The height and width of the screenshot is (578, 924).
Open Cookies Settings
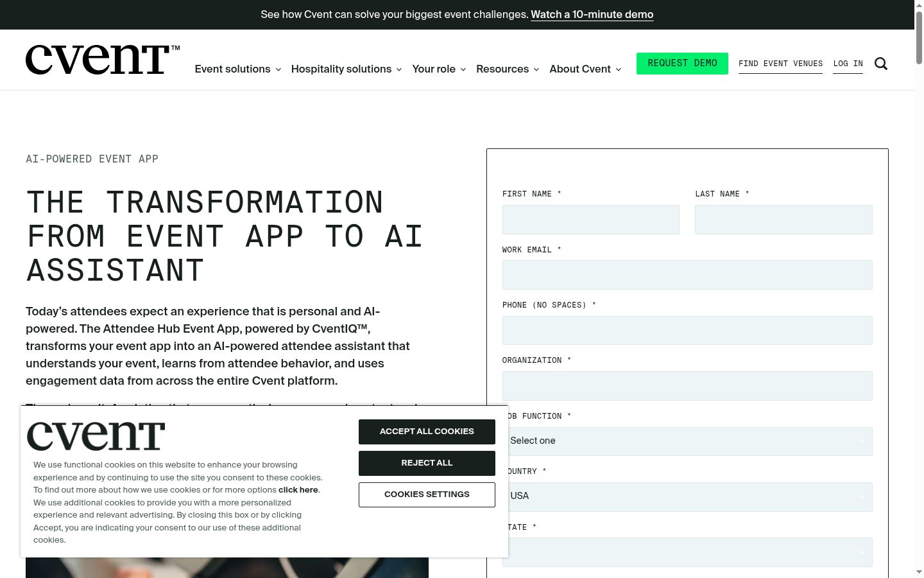click(x=427, y=495)
